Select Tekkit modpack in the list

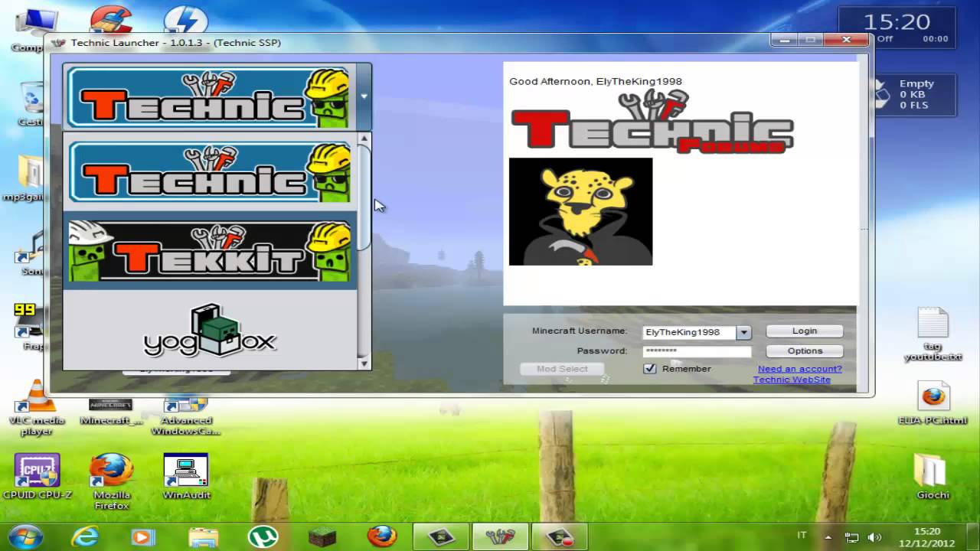209,250
